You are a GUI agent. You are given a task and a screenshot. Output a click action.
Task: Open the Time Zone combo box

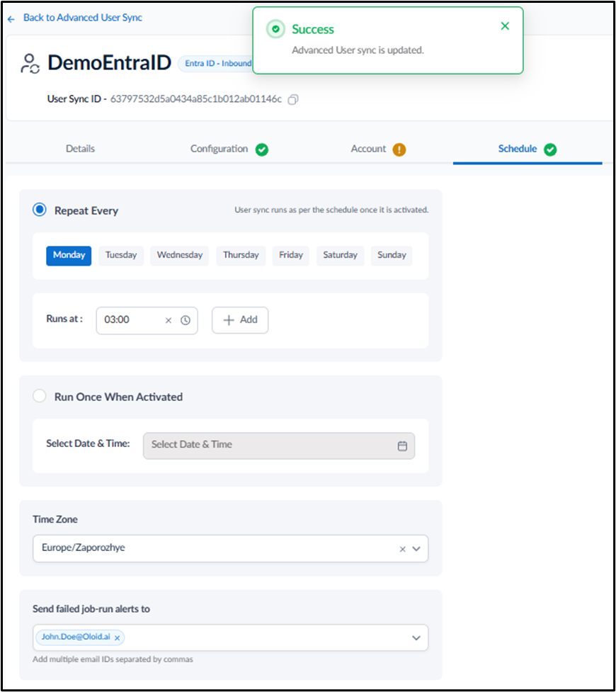[x=230, y=548]
